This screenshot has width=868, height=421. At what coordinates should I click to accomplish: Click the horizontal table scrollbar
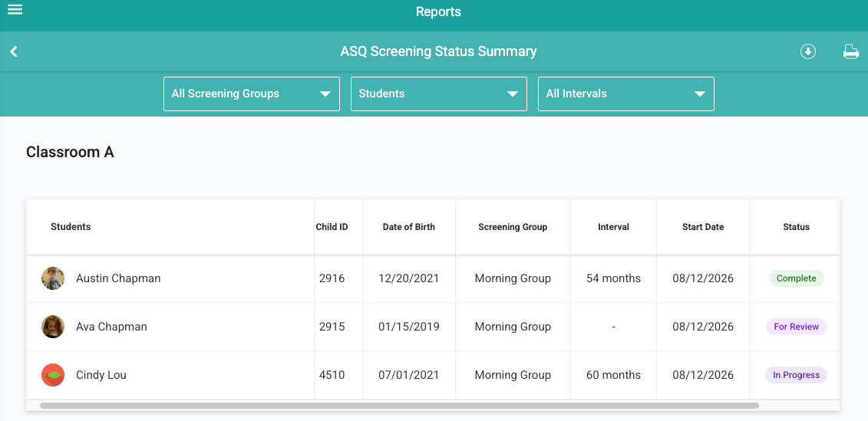click(x=399, y=406)
